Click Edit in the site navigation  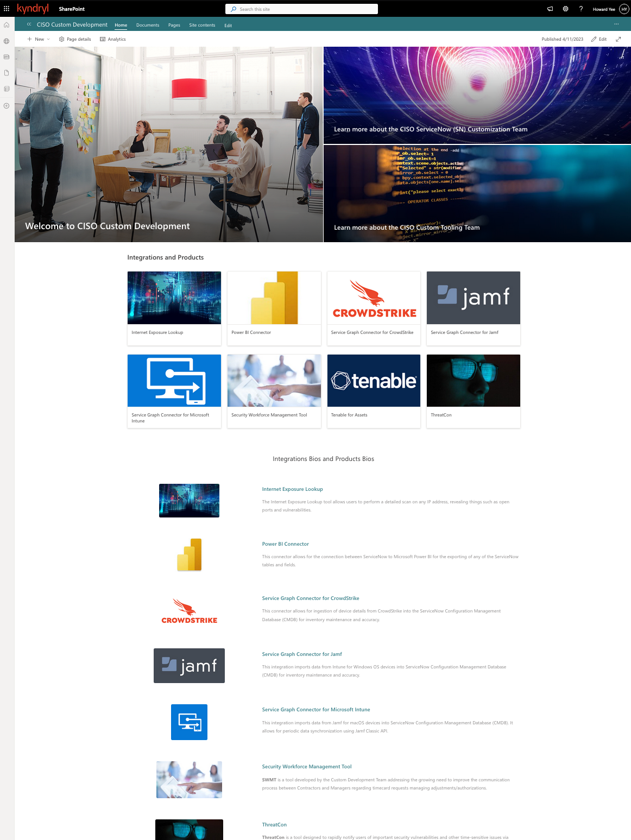pos(228,26)
